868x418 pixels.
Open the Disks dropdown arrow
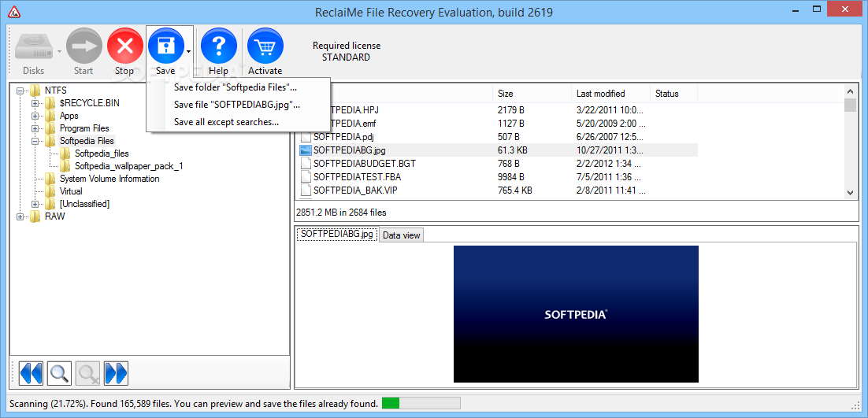pyautogui.click(x=58, y=51)
